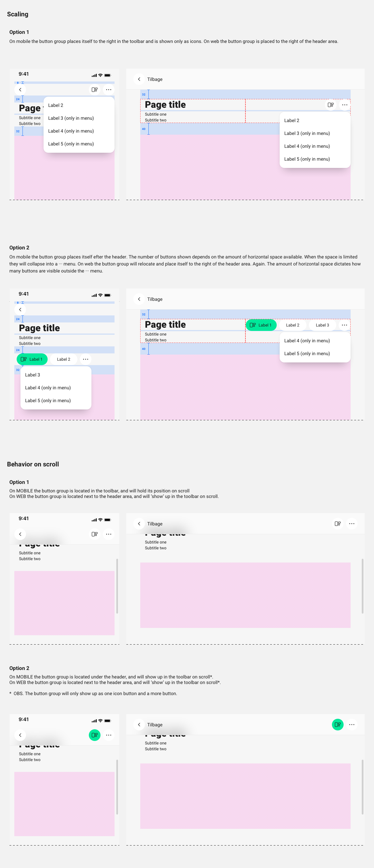Click back chevron beside Tilbage in Scaling Option 1 web mockup

tap(139, 79)
